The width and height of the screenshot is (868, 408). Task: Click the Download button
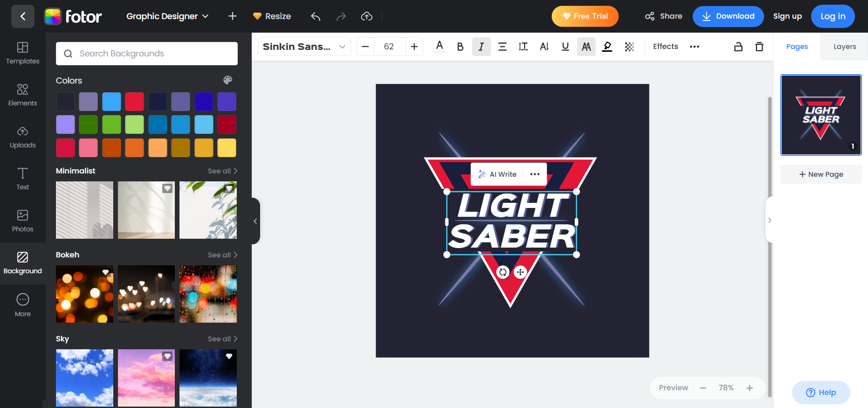(728, 16)
